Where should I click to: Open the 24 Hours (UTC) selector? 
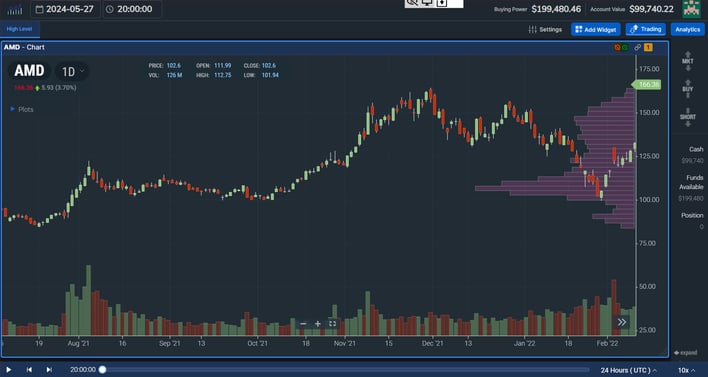pyautogui.click(x=628, y=370)
